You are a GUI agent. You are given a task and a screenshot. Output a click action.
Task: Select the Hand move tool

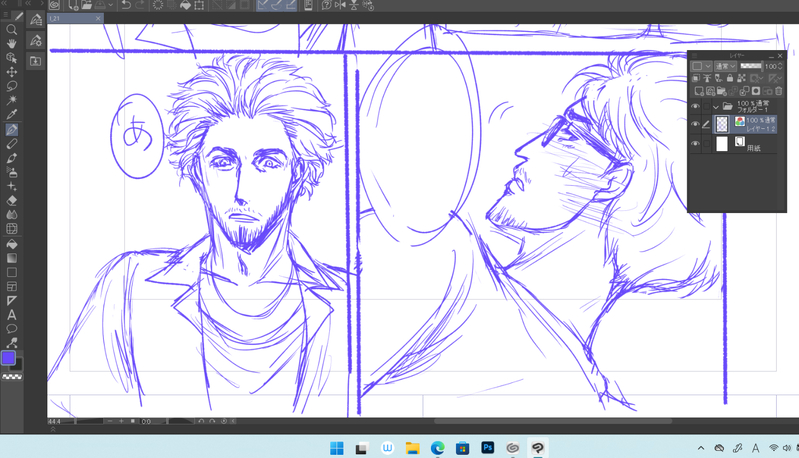click(x=11, y=43)
